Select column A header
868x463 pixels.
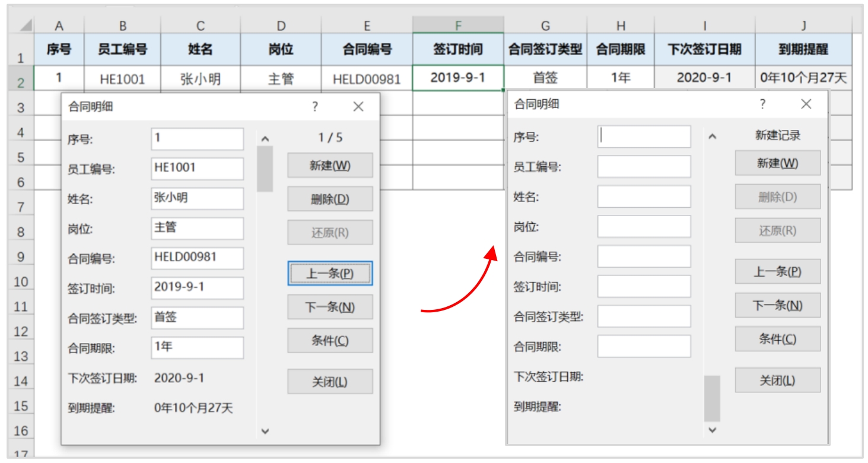pyautogui.click(x=59, y=26)
